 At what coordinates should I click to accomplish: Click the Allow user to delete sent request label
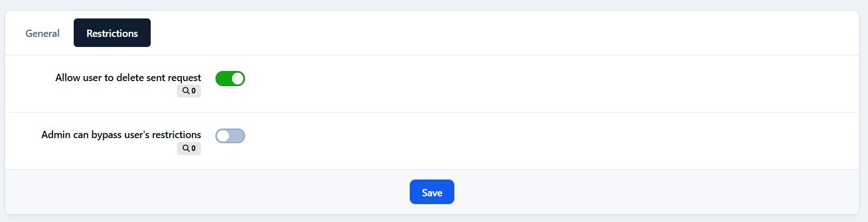pos(128,78)
